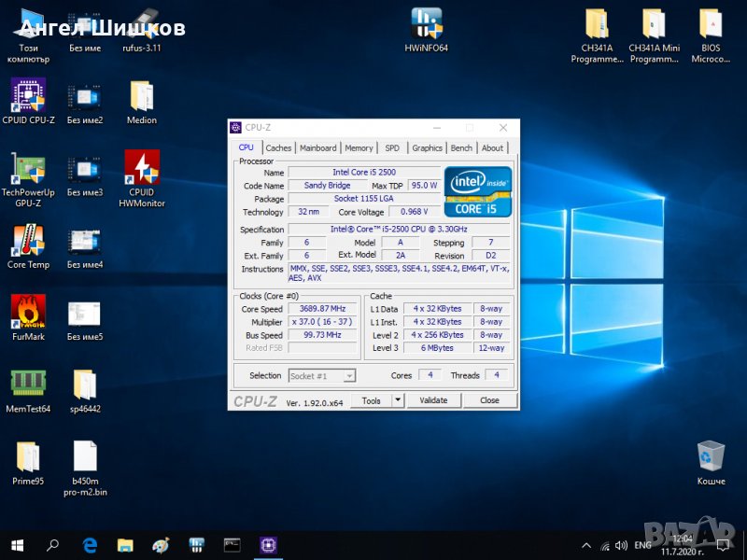Image resolution: width=747 pixels, height=560 pixels.
Task: Click the Intel Core i5 logo badge
Action: coord(477,191)
